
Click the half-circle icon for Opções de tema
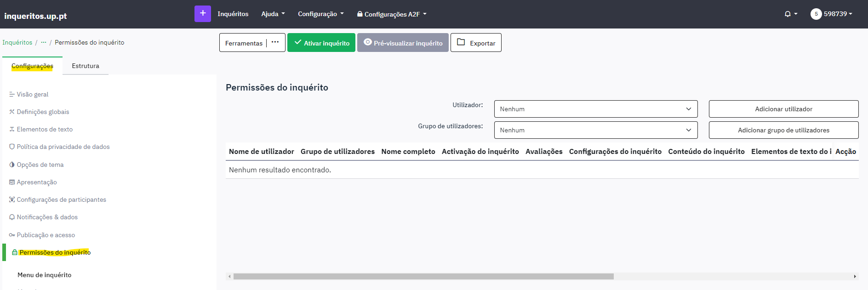(x=12, y=165)
